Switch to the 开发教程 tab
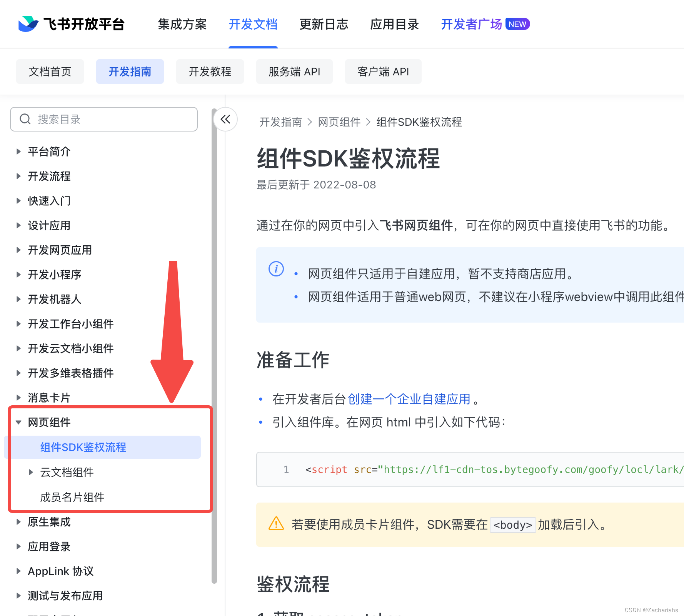Screen dimensions: 684x616 210,72
